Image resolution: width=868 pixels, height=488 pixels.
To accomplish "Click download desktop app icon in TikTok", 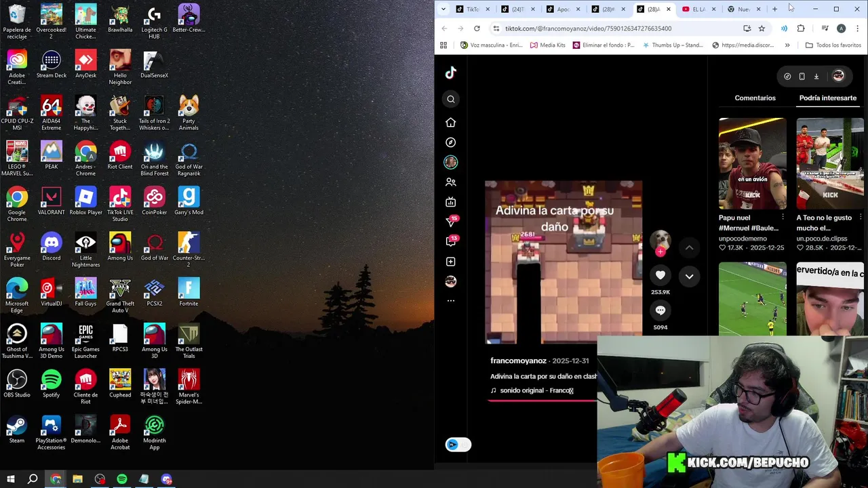I will pos(816,77).
